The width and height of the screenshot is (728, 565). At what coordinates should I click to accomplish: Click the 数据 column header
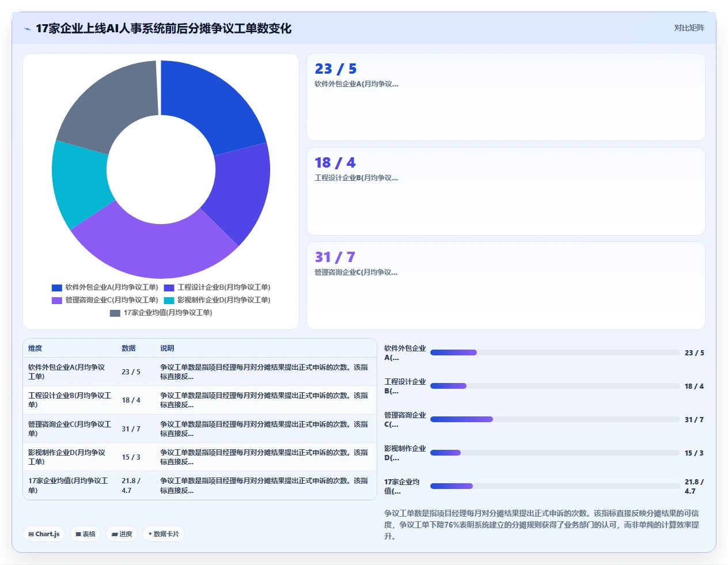tap(128, 348)
